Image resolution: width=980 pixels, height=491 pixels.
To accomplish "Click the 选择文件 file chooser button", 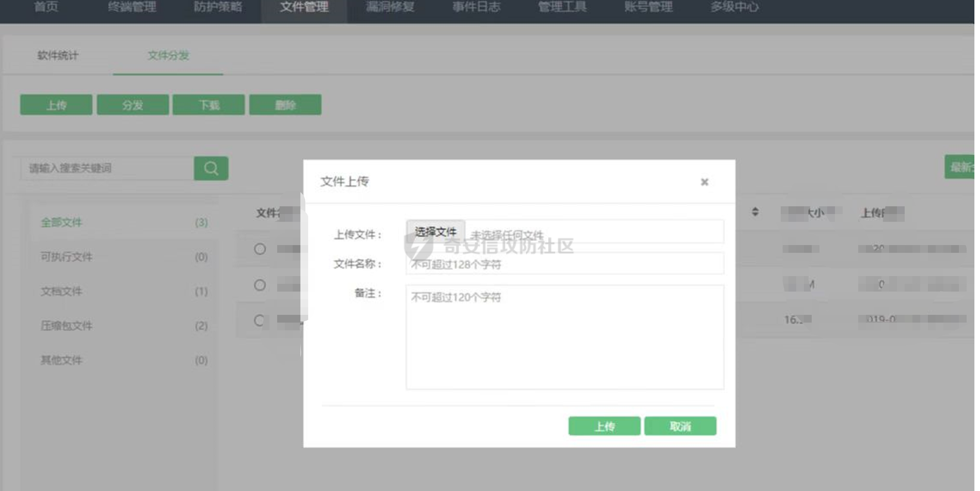I will [x=435, y=232].
